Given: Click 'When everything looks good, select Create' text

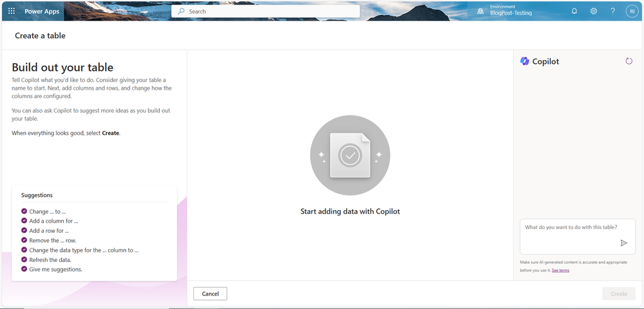Looking at the screenshot, I should (66, 133).
